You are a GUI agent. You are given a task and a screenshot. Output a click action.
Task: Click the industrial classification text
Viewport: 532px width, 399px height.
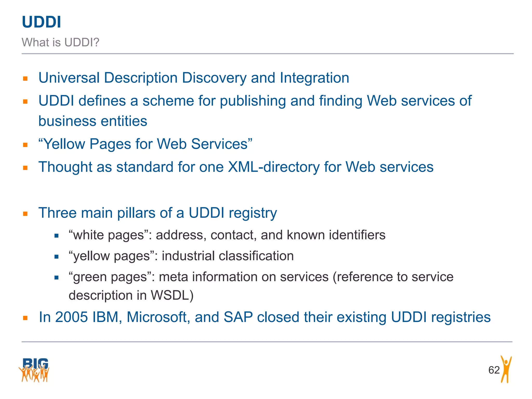tap(228, 256)
